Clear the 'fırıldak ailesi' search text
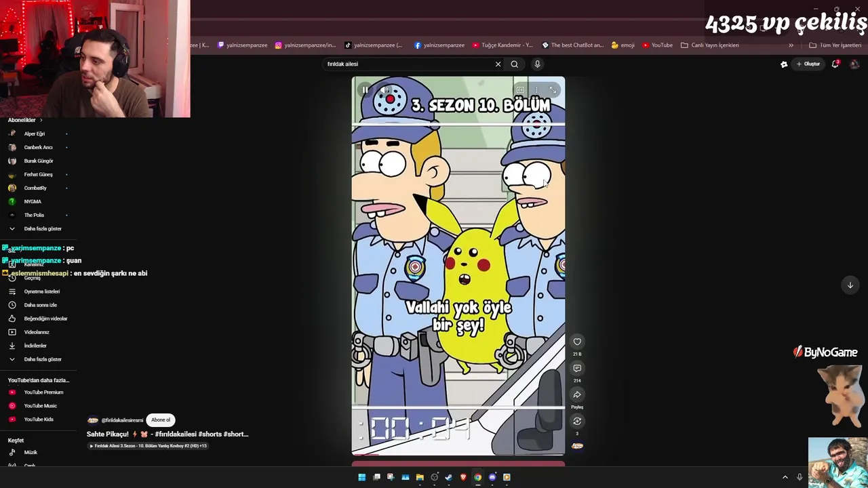The width and height of the screenshot is (868, 488). (x=498, y=64)
